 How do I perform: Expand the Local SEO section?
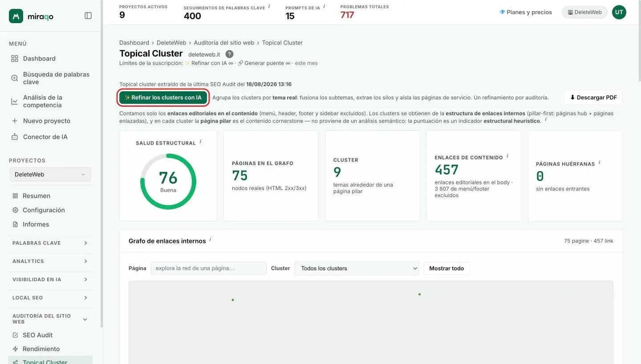point(50,298)
